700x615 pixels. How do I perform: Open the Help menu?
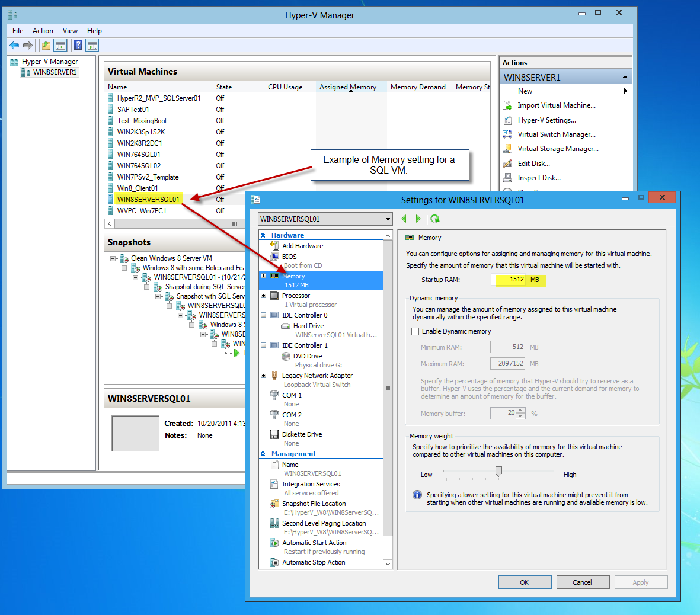(x=94, y=31)
